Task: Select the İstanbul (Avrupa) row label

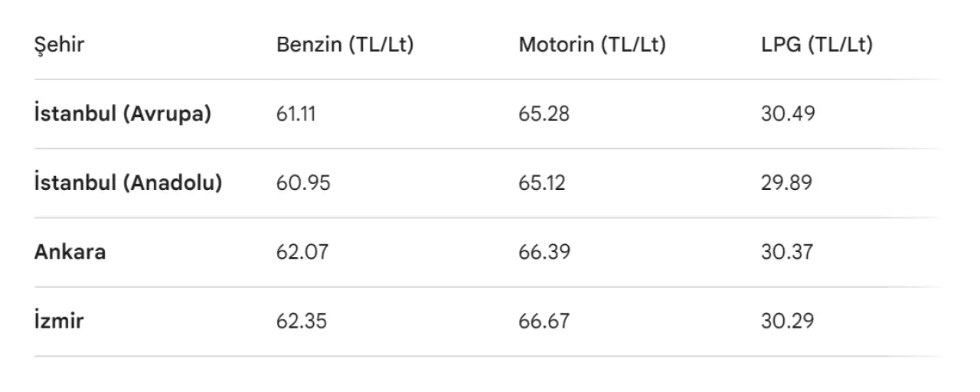Action: click(122, 114)
